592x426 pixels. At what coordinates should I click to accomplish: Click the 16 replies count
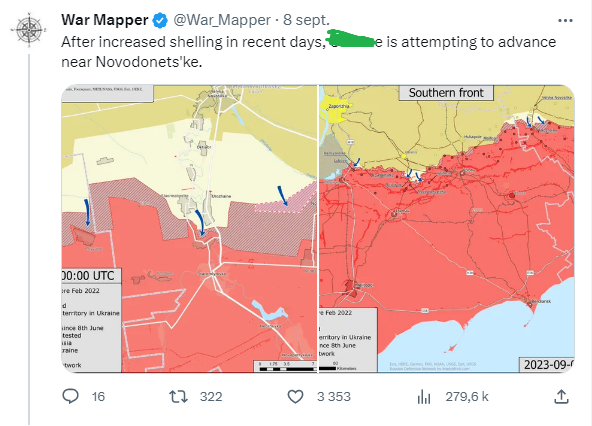[x=98, y=397]
